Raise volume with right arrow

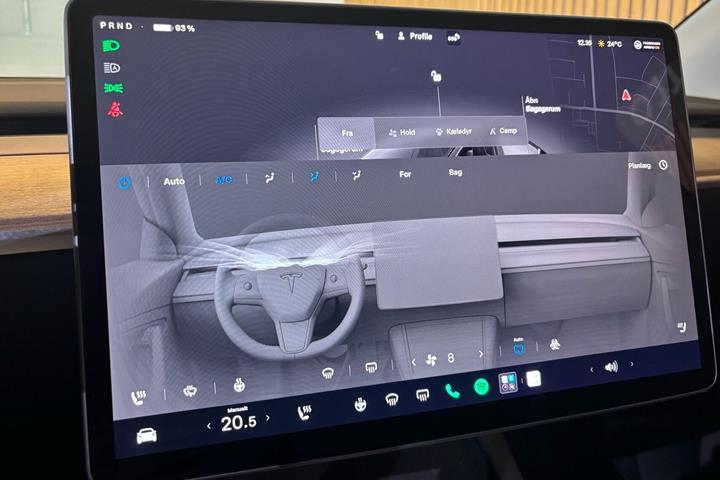pyautogui.click(x=632, y=364)
